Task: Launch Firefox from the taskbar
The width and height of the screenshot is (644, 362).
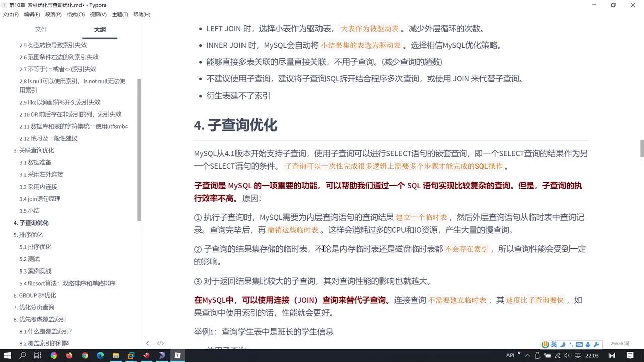Action: point(69,355)
